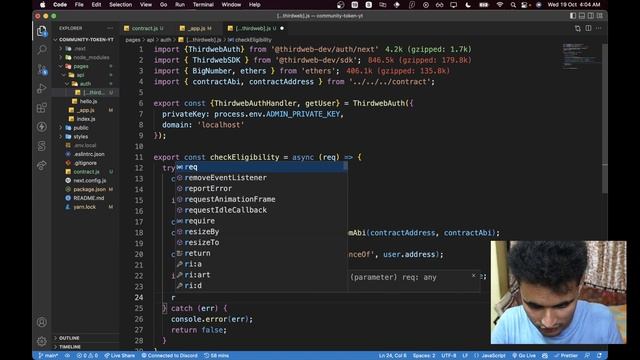This screenshot has height=360, width=640.
Task: Open README.md in the explorer
Action: pyautogui.click(x=87, y=198)
